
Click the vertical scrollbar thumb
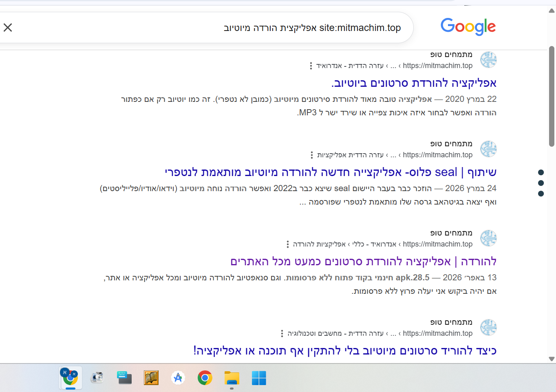[x=552, y=96]
